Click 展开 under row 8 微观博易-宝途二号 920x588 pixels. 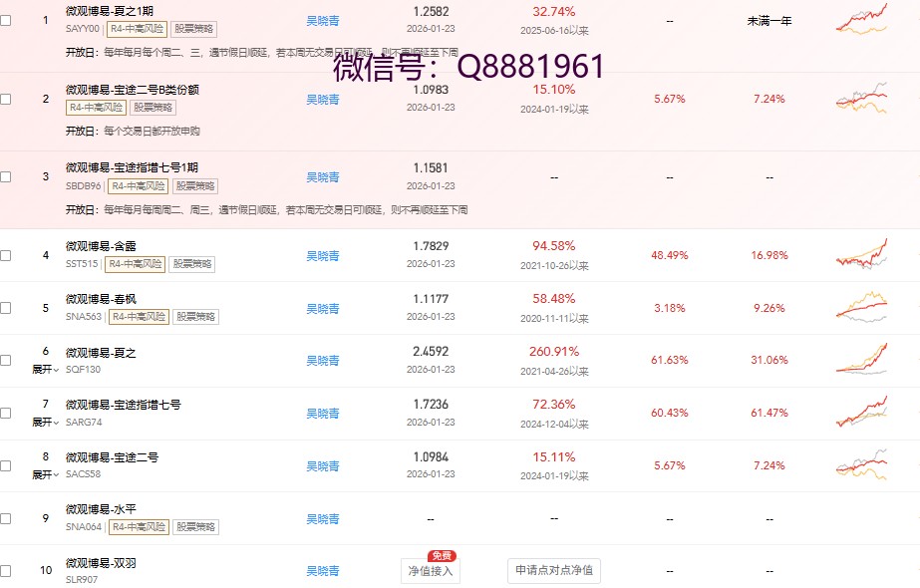(45, 475)
